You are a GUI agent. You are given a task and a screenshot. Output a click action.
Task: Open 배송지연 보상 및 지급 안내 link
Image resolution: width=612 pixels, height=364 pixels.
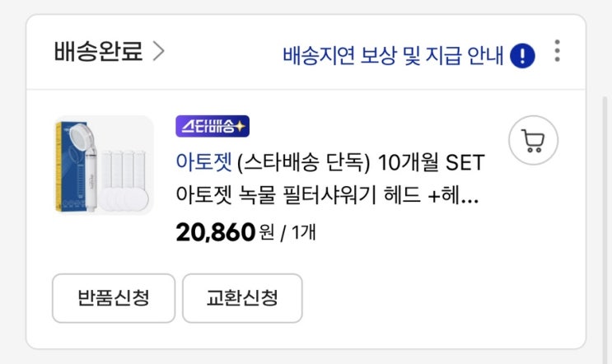coord(392,55)
